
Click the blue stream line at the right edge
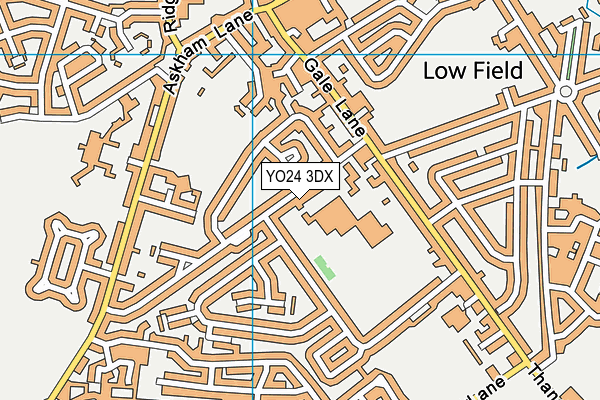click(588, 162)
